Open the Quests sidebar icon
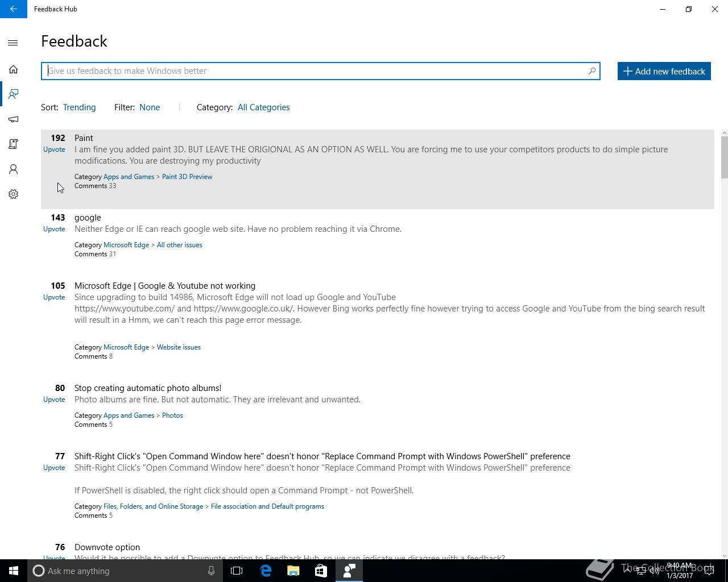The width and height of the screenshot is (728, 582). click(x=13, y=144)
